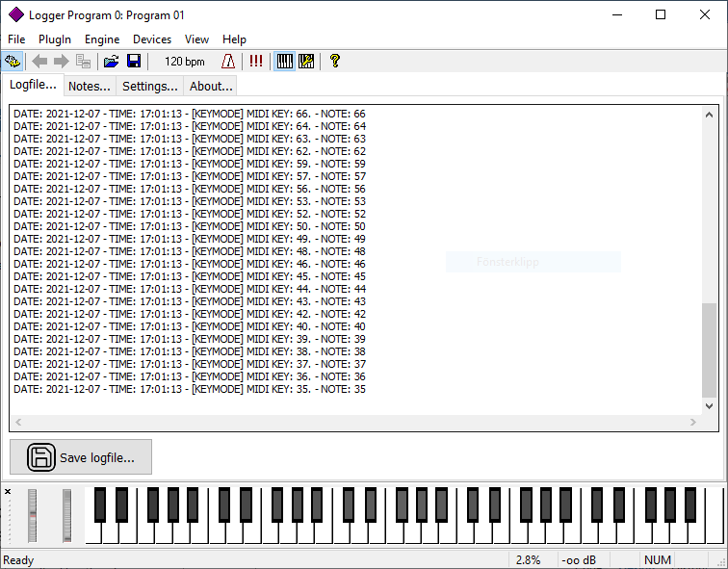Go to next program with right arrow
Image resolution: width=728 pixels, height=569 pixels.
pyautogui.click(x=62, y=62)
